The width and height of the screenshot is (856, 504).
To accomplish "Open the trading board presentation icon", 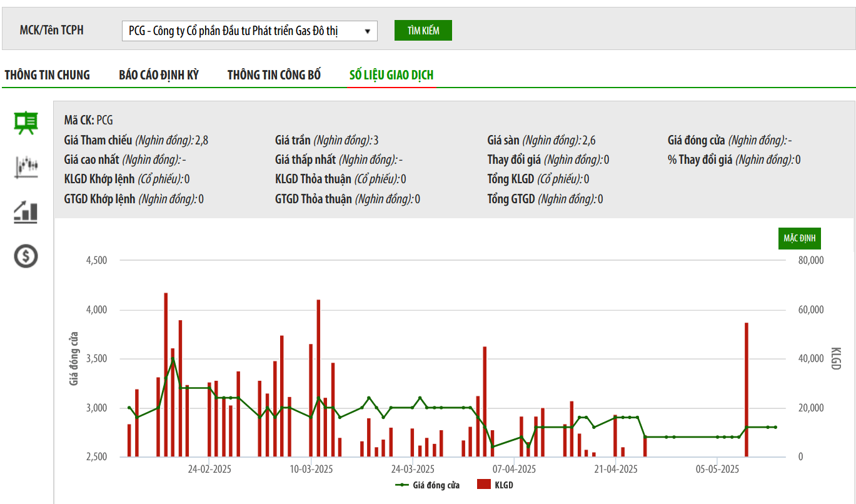I will [26, 123].
